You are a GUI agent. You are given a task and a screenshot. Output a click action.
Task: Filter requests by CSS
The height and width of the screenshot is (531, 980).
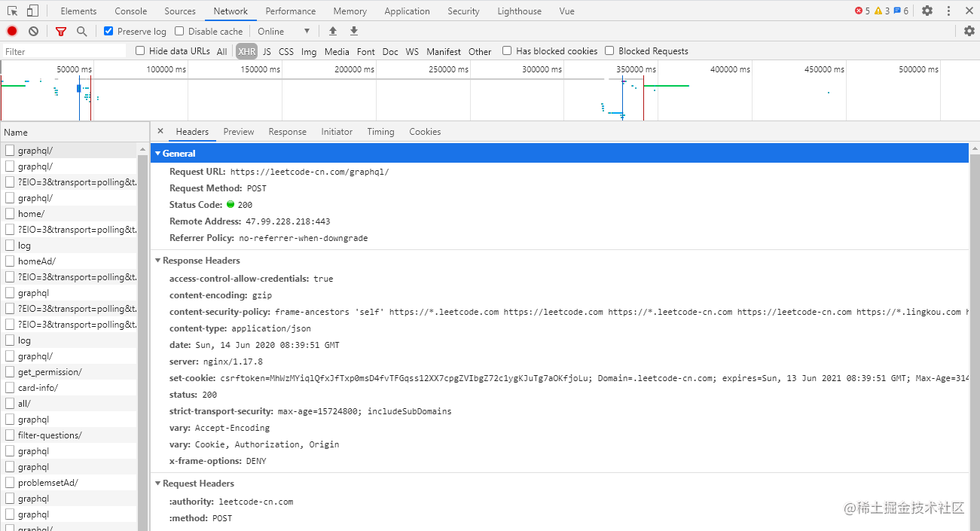point(286,51)
